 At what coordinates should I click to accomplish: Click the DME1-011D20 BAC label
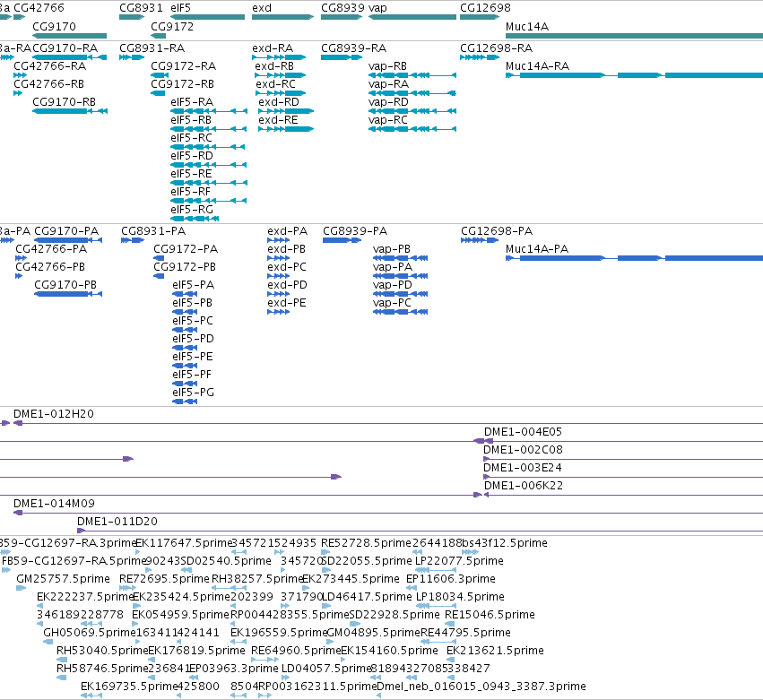pyautogui.click(x=117, y=522)
